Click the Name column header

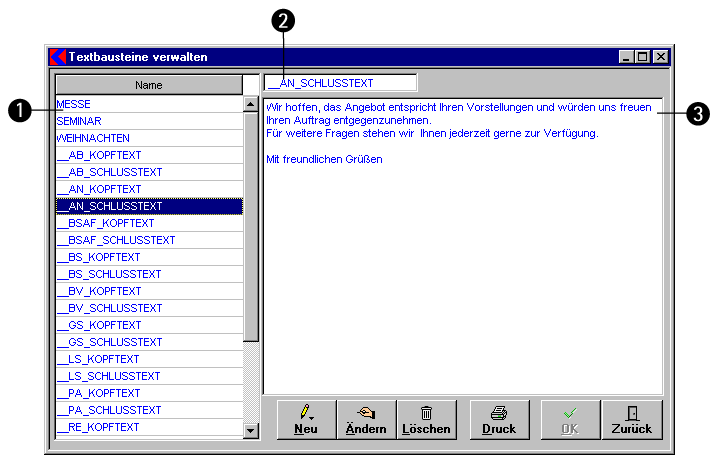[x=149, y=85]
